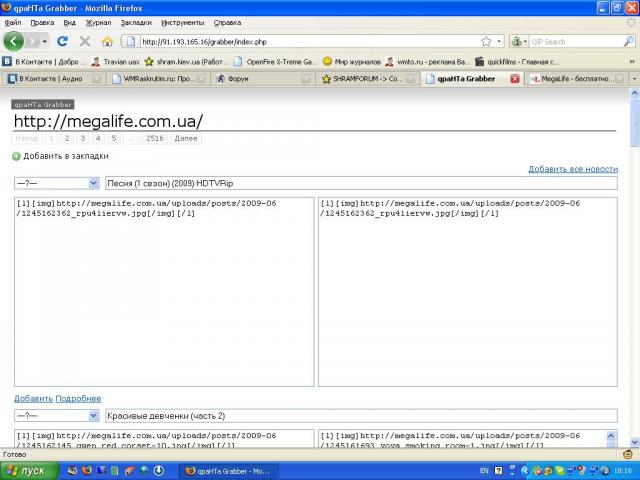Open the Журнал menu
This screenshot has height=480, width=640.
pyautogui.click(x=98, y=23)
